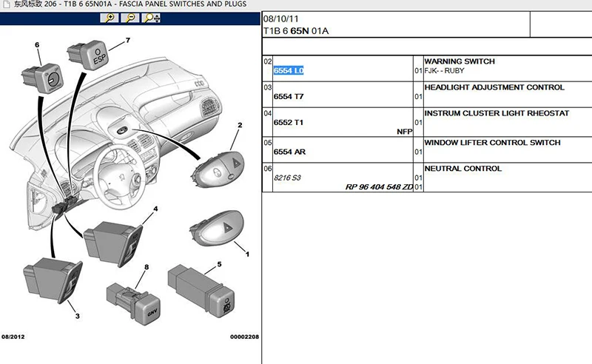This screenshot has height=364, width=592.
Task: Click callout number 8 in the diagram
Action: point(147,267)
